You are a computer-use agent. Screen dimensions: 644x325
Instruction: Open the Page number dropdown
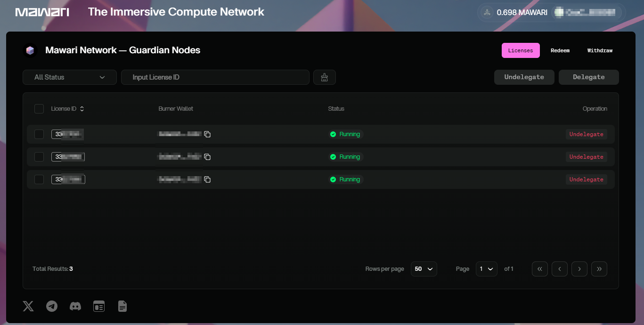click(487, 269)
